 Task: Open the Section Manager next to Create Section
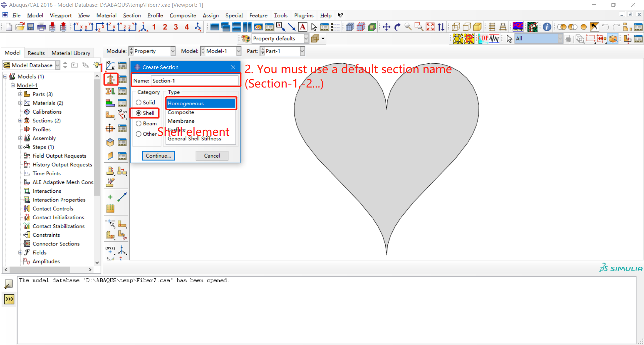pyautogui.click(x=122, y=79)
